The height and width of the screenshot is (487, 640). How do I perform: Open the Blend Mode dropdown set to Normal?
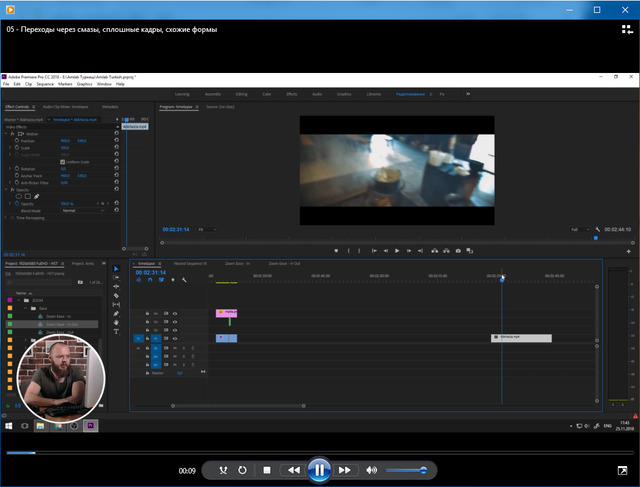pyautogui.click(x=82, y=211)
